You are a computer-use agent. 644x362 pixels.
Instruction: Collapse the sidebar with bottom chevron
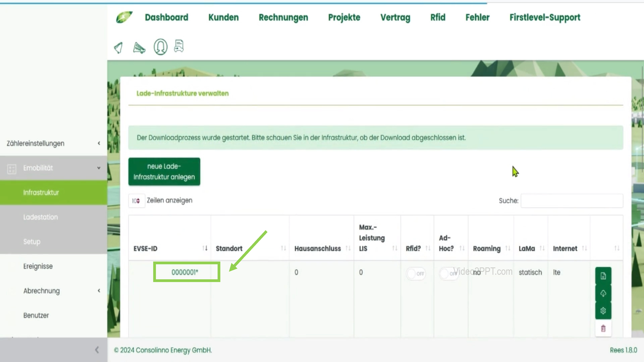97,350
